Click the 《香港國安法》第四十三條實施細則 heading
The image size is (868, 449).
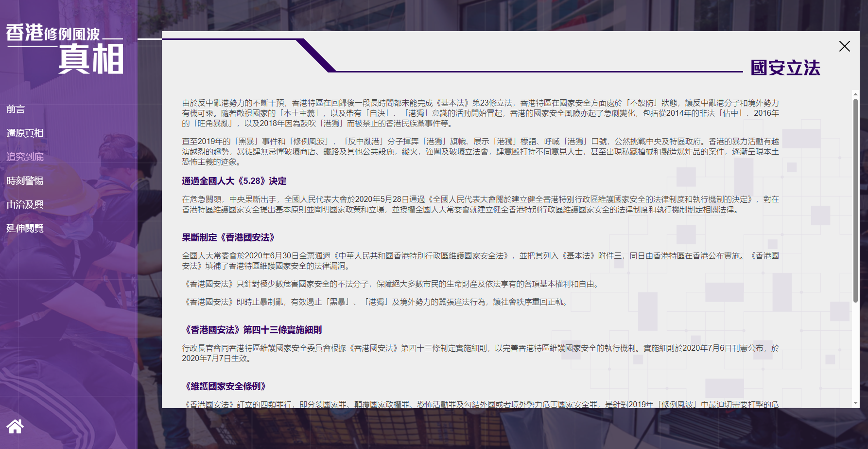click(x=252, y=330)
